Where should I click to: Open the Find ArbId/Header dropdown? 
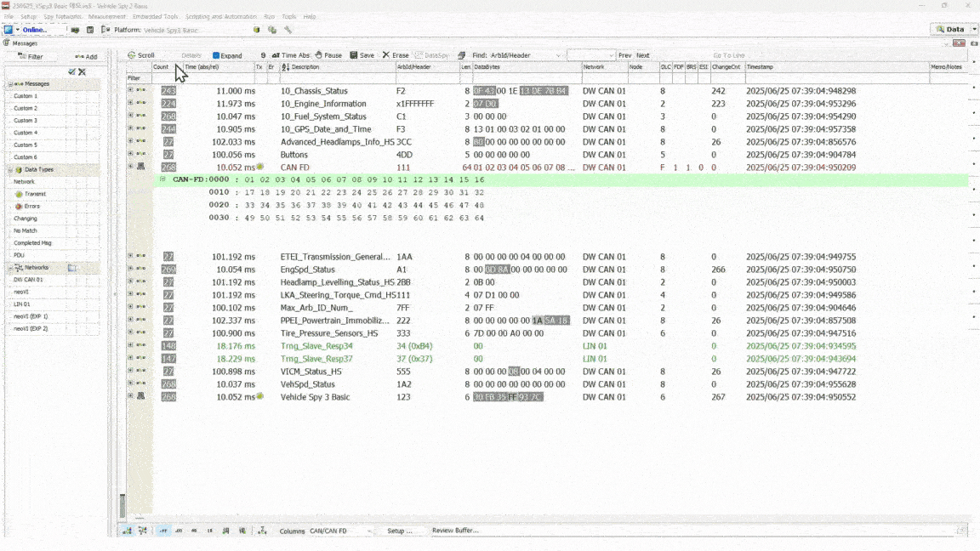pyautogui.click(x=558, y=55)
